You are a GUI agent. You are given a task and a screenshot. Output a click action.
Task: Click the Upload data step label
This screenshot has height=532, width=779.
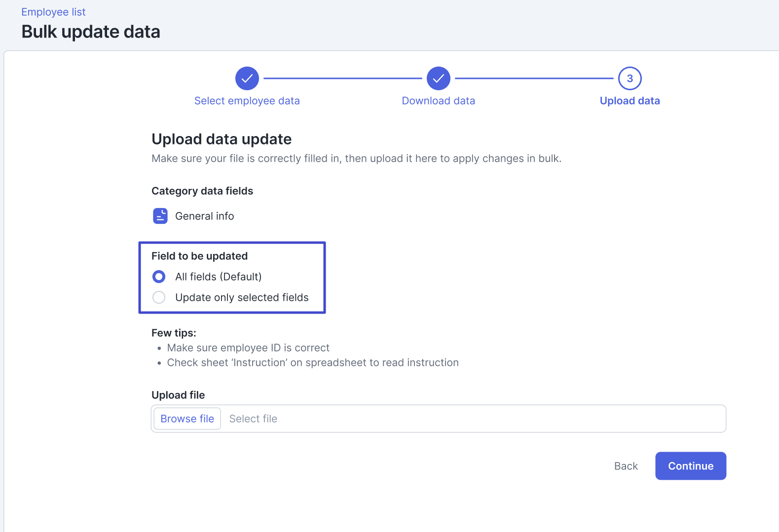(630, 101)
